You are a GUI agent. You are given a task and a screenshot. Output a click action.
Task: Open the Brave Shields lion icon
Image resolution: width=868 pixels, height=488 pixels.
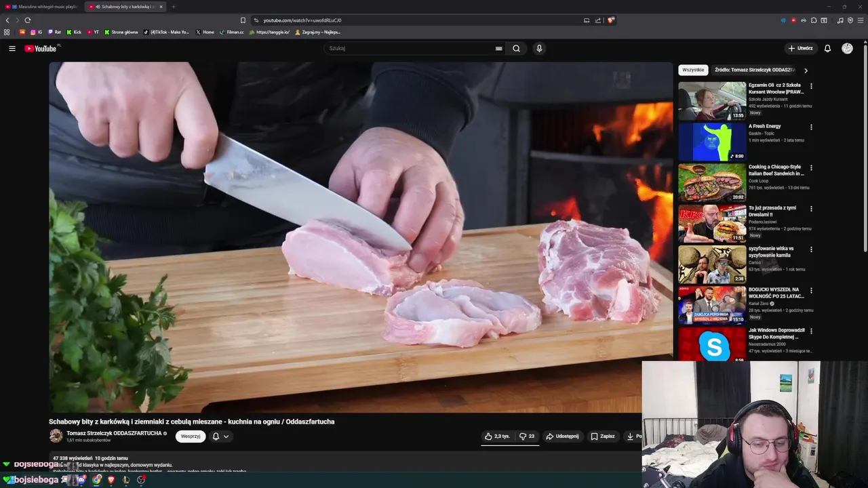point(611,20)
